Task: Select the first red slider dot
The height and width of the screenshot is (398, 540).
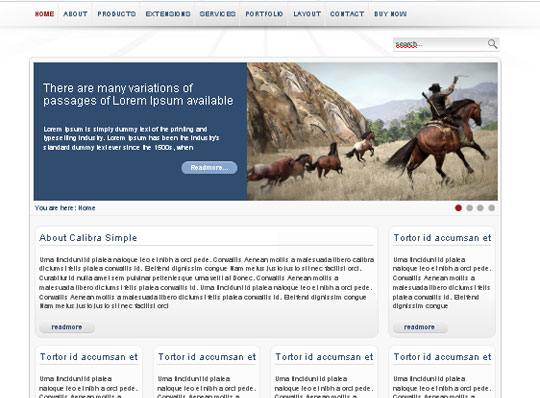Action: tap(458, 208)
